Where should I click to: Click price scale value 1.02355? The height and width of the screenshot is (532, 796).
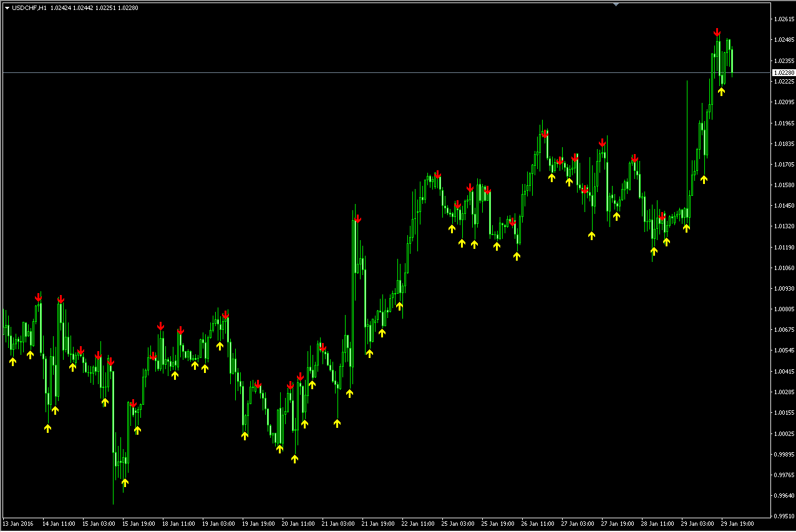[784, 61]
